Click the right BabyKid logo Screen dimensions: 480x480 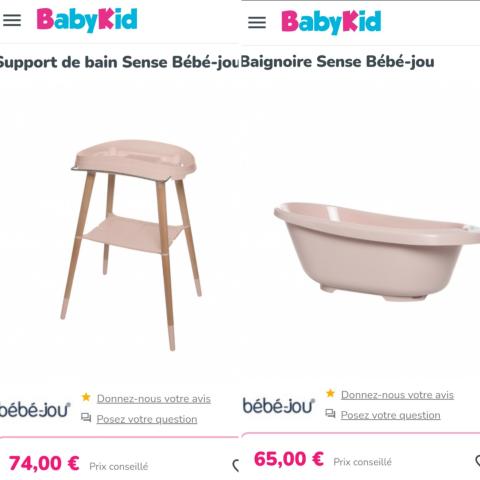coord(331,22)
